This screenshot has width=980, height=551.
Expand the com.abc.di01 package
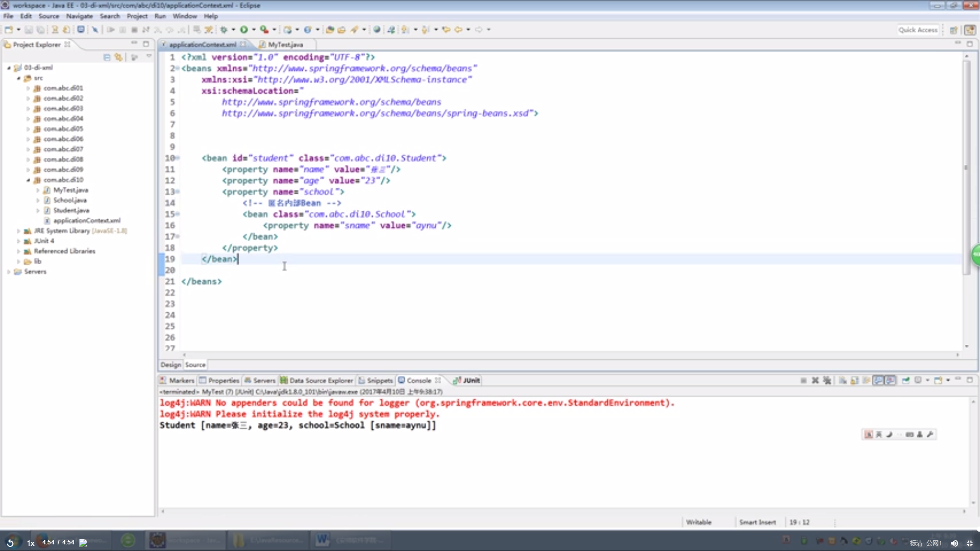point(28,88)
